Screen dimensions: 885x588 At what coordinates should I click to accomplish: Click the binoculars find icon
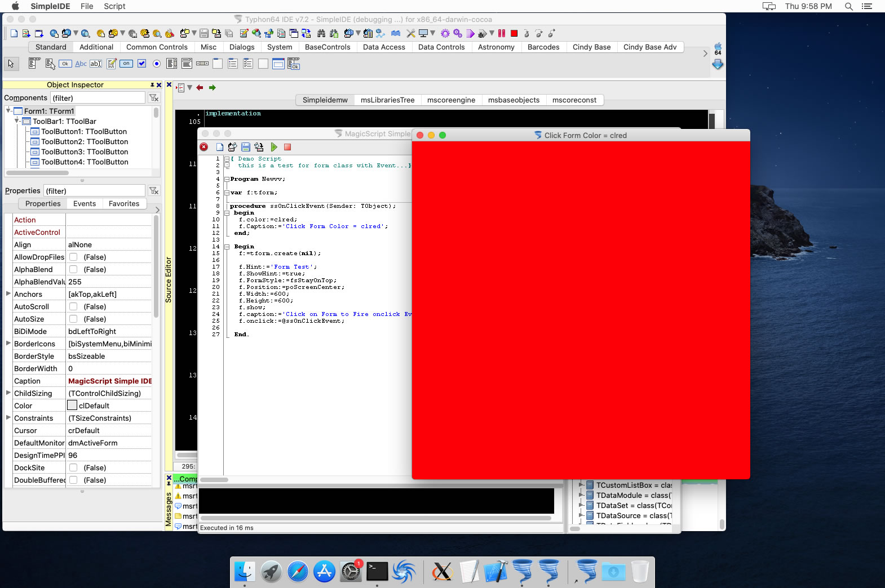pos(321,33)
